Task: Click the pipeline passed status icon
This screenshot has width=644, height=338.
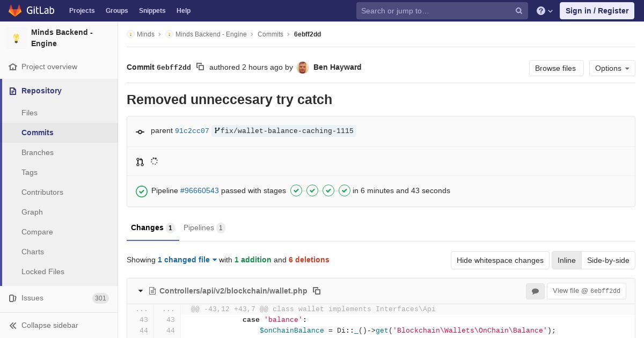Action: pos(142,191)
